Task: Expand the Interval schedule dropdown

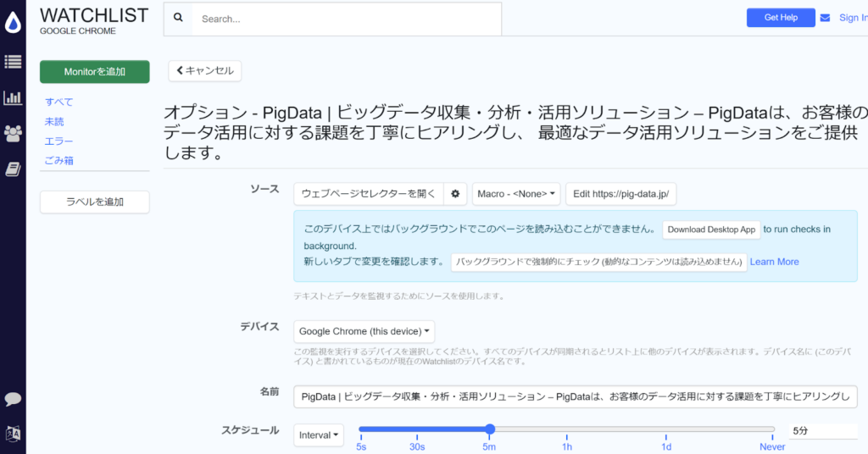Action: pos(319,435)
